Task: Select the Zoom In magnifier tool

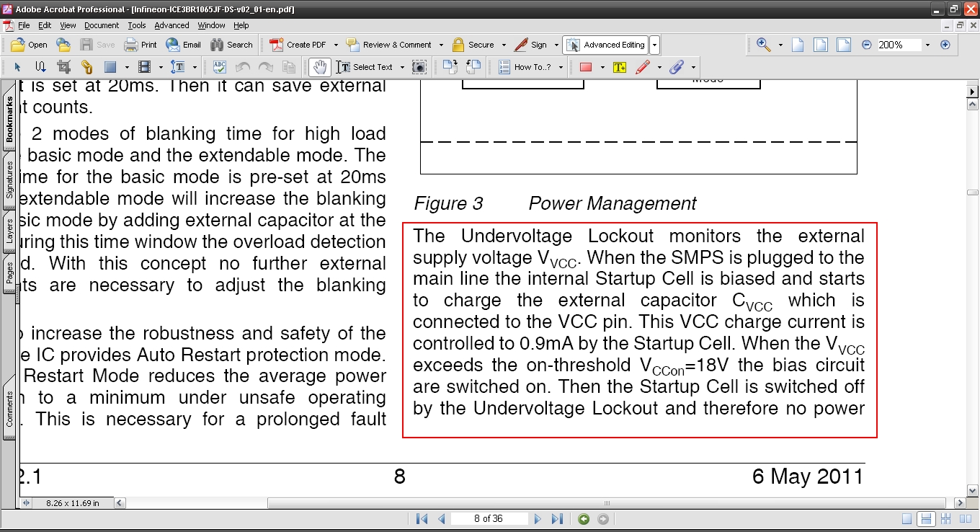Action: pos(764,45)
